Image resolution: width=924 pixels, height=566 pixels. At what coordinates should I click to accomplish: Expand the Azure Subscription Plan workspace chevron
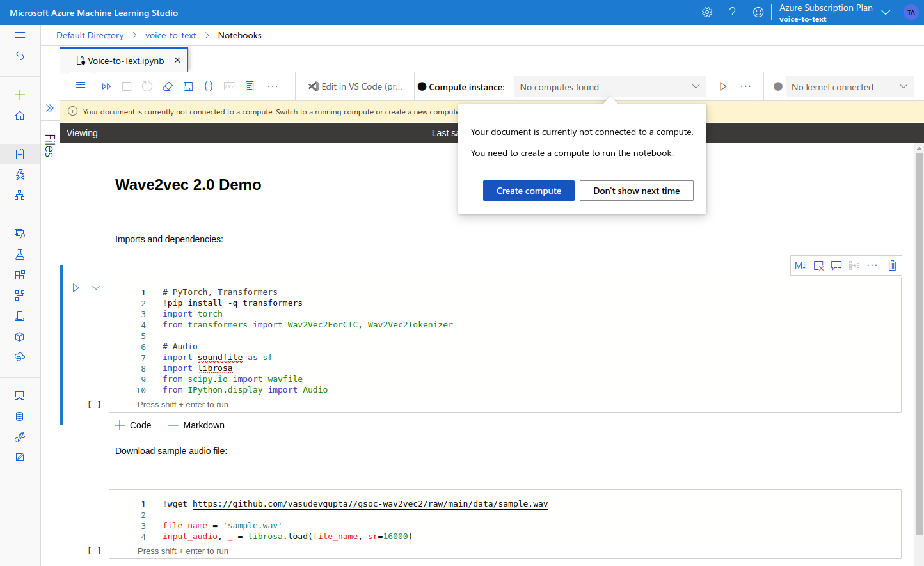[886, 12]
